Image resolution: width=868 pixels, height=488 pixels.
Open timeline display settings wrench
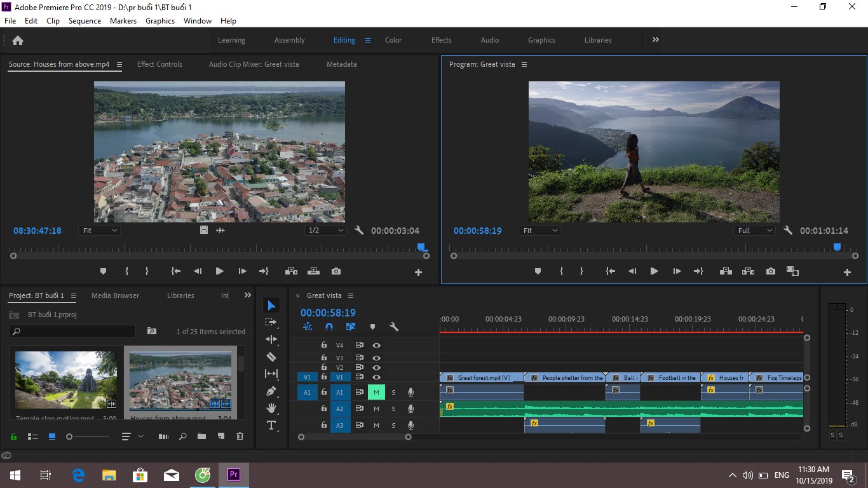point(394,327)
